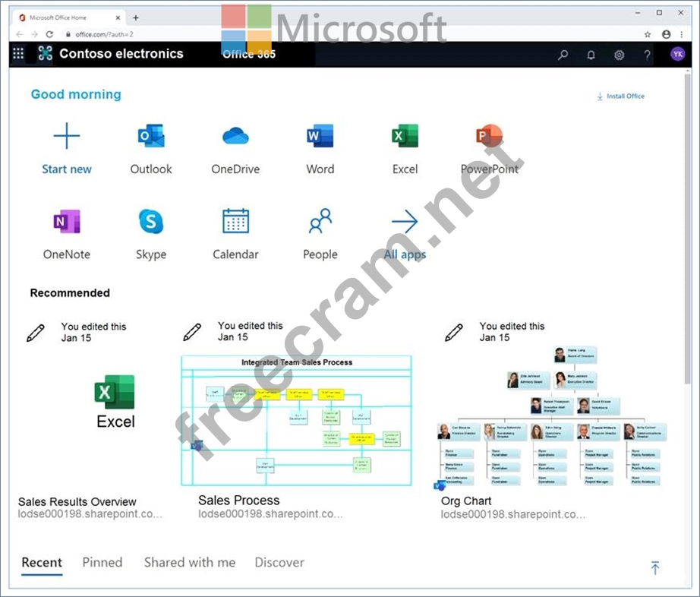Switch to Shared with me tab

pyautogui.click(x=190, y=563)
